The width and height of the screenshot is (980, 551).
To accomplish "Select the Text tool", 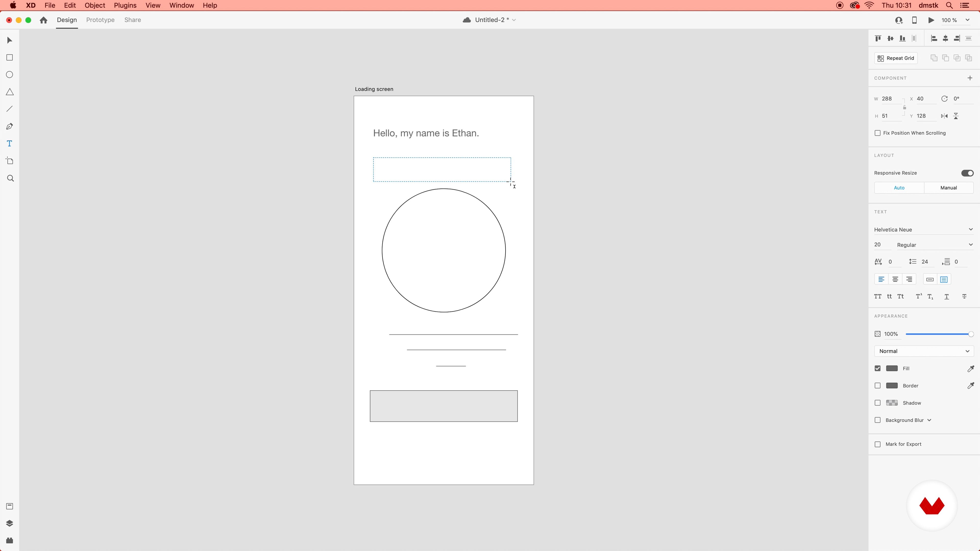I will coord(9,143).
